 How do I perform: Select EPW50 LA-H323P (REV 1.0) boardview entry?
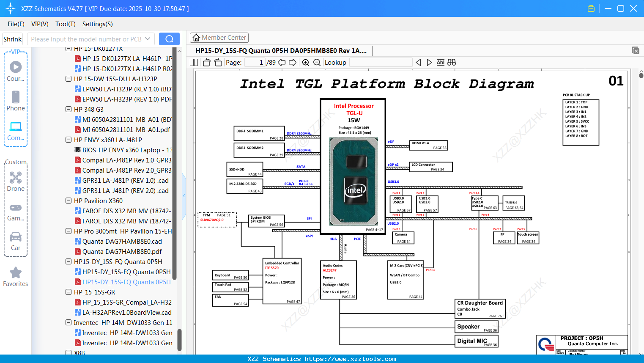pyautogui.click(x=123, y=89)
